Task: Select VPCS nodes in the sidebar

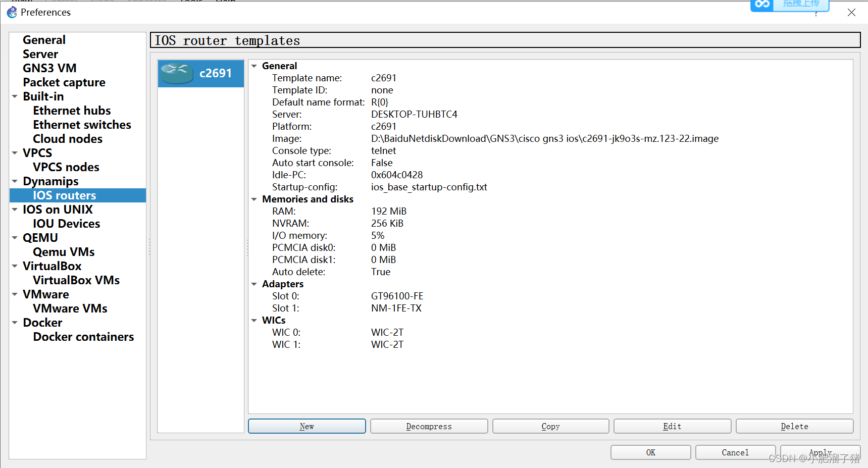Action: 66,167
